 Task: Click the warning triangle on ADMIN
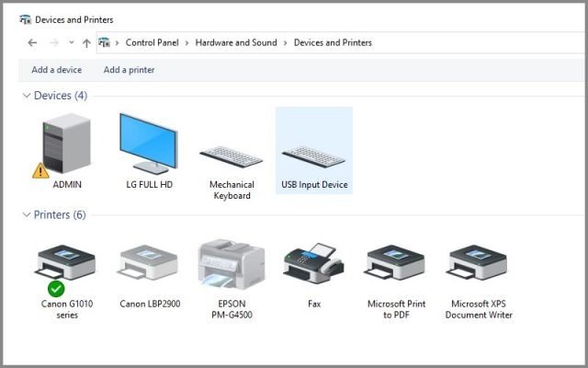40,171
